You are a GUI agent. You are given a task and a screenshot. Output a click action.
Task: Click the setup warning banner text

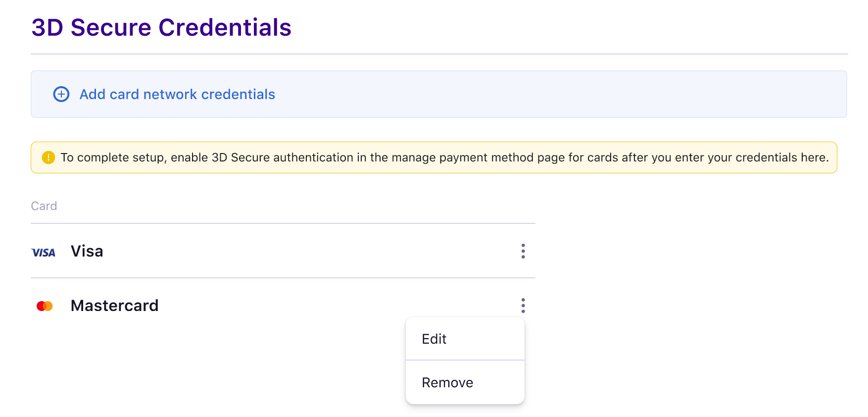[x=444, y=157]
